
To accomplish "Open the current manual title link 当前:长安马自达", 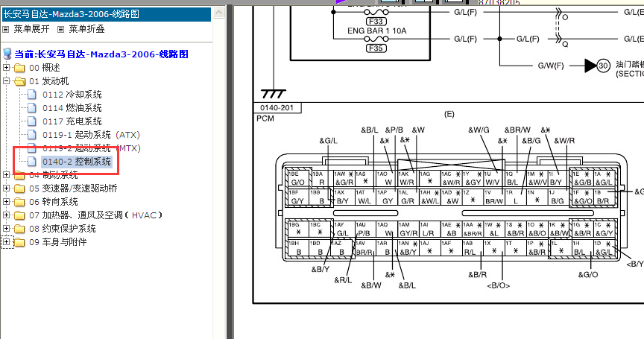I will [x=101, y=54].
